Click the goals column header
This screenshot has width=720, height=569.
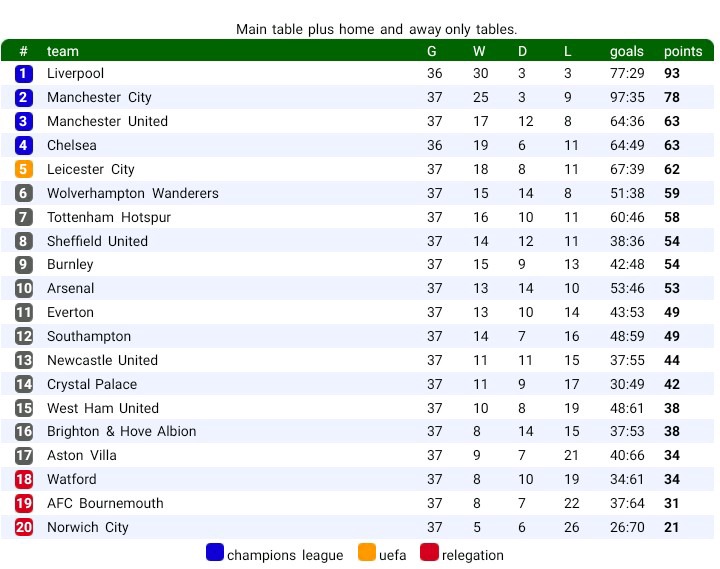click(x=627, y=51)
